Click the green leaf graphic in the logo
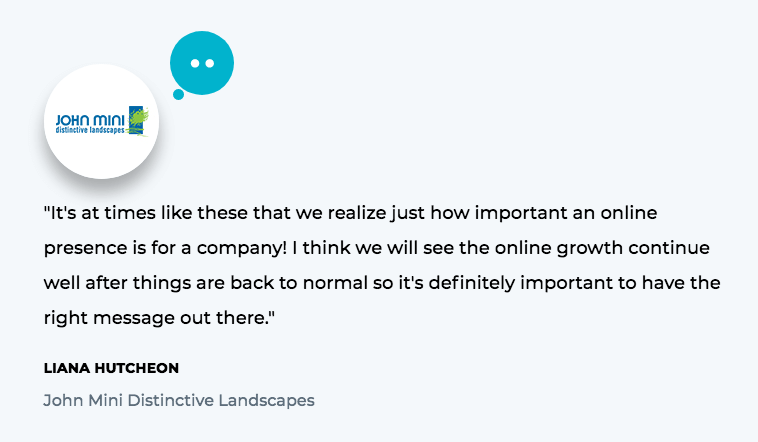 click(x=139, y=118)
